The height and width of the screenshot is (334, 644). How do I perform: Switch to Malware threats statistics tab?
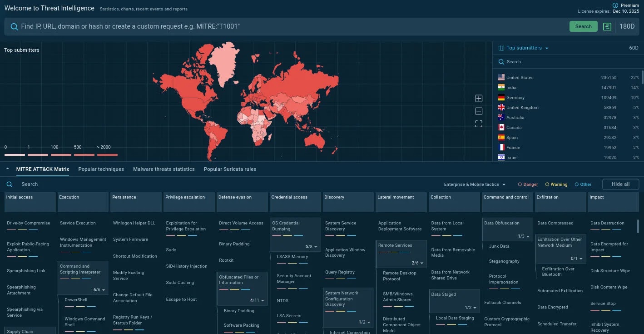pos(164,169)
